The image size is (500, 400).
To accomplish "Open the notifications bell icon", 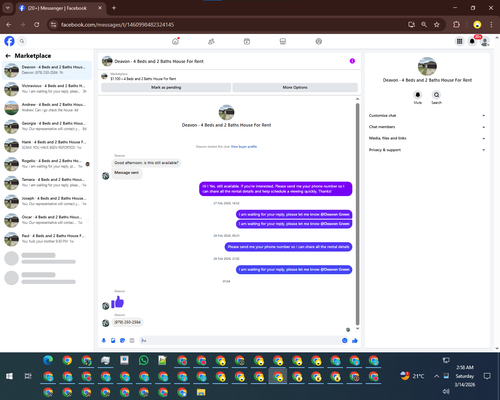I will [x=472, y=41].
